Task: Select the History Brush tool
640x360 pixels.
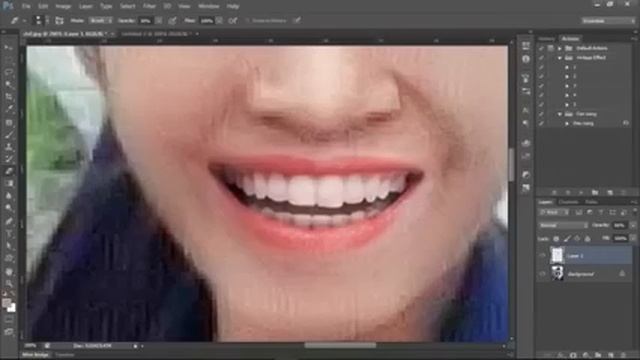Action: [9, 159]
